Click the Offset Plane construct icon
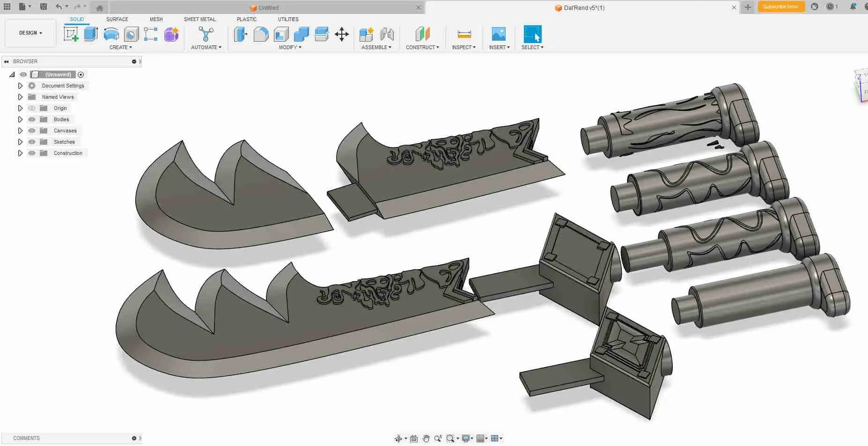The image size is (868, 446). point(422,34)
